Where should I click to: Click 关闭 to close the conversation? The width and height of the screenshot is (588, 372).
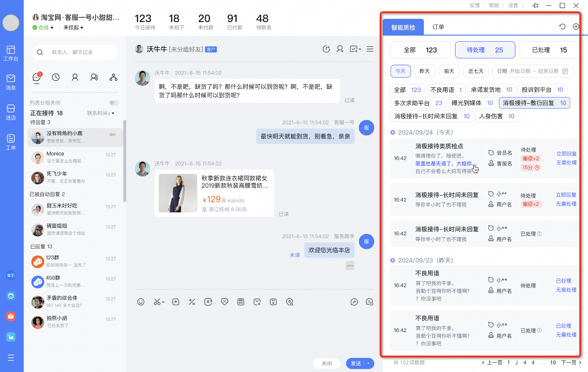tap(327, 363)
